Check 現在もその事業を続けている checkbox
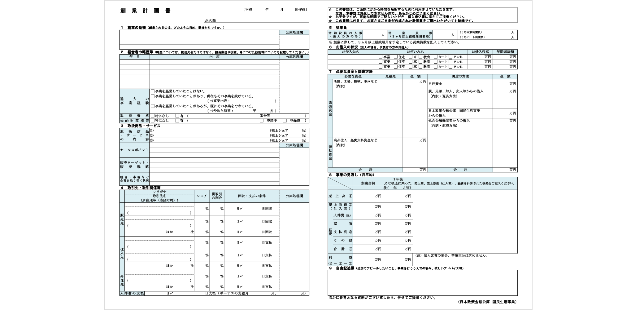 tap(152, 96)
